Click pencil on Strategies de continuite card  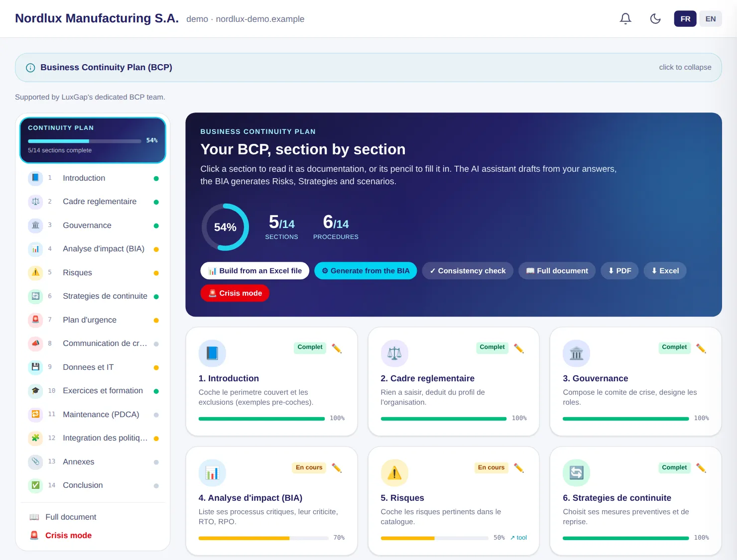tap(701, 468)
